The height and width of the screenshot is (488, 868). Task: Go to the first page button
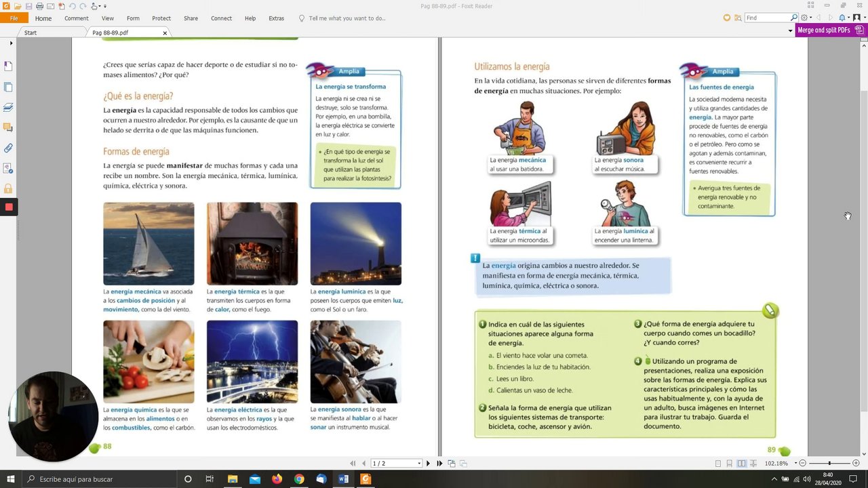pyautogui.click(x=353, y=464)
